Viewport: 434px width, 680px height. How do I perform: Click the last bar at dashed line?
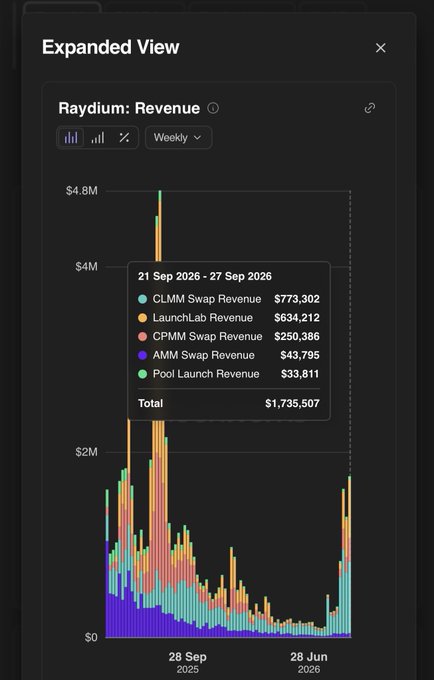[x=349, y=556]
